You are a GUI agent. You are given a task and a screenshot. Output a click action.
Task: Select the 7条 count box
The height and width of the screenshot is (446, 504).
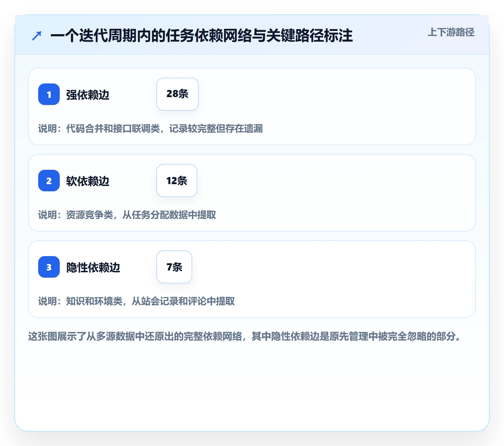[174, 267]
